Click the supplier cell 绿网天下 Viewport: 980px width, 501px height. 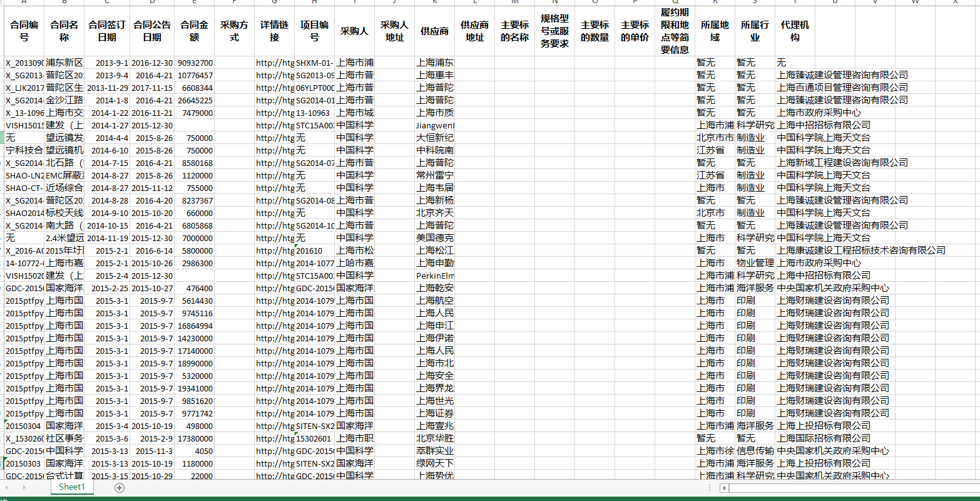[x=435, y=463]
